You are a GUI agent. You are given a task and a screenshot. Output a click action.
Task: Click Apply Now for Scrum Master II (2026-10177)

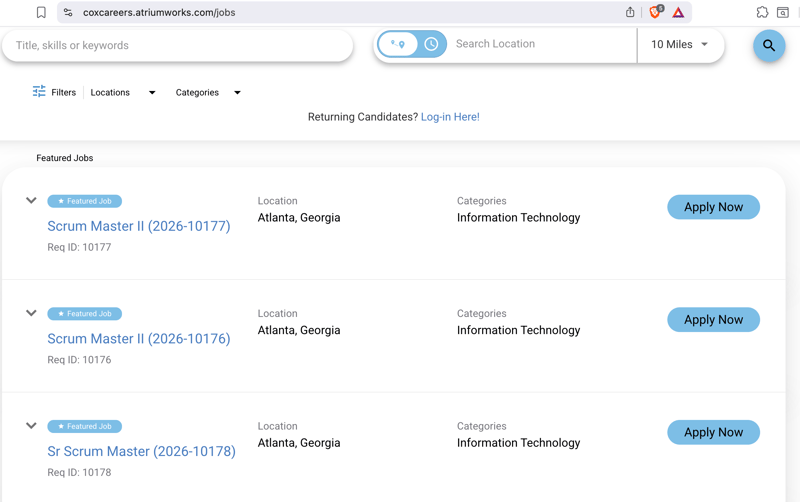[x=713, y=207]
